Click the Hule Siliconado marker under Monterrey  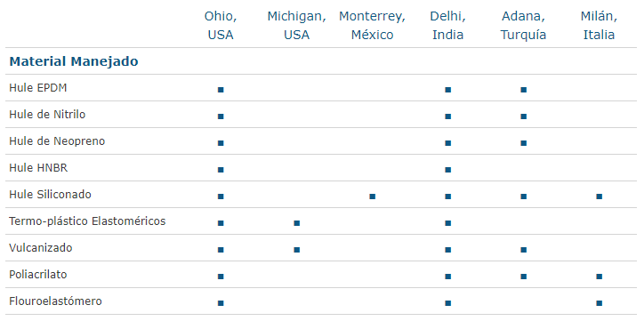coord(372,197)
